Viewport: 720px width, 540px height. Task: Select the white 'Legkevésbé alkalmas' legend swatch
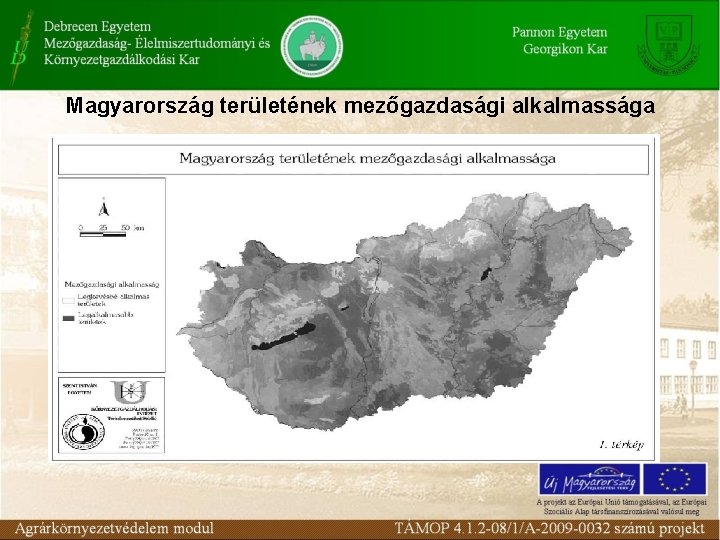(68, 301)
